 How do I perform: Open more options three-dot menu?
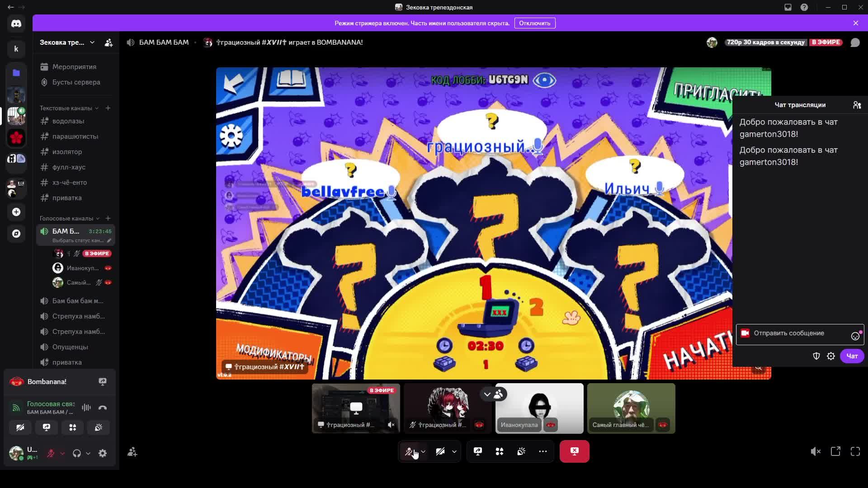click(543, 451)
